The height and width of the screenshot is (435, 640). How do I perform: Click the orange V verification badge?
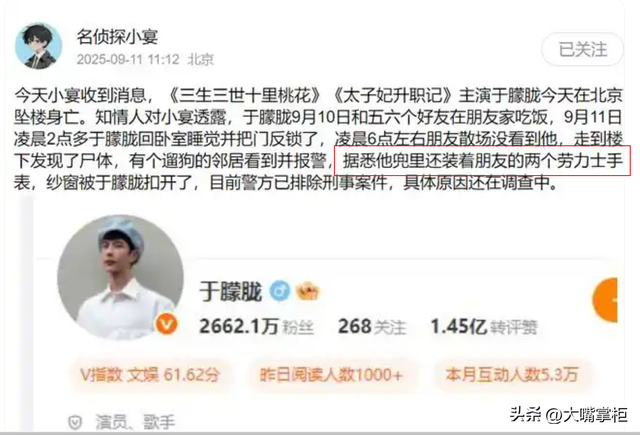click(x=167, y=324)
